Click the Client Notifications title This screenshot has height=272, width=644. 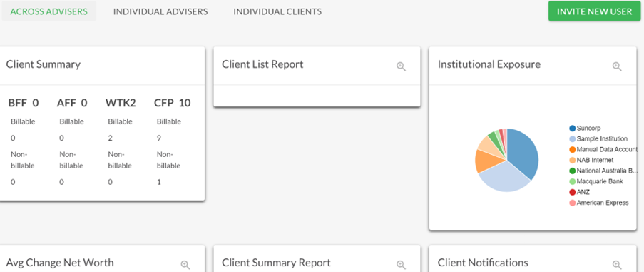click(x=483, y=263)
